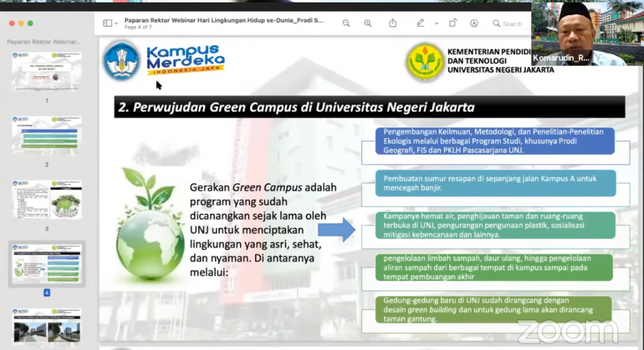Click the Rotate page icon
The width and height of the screenshot is (644, 350).
[453, 24]
